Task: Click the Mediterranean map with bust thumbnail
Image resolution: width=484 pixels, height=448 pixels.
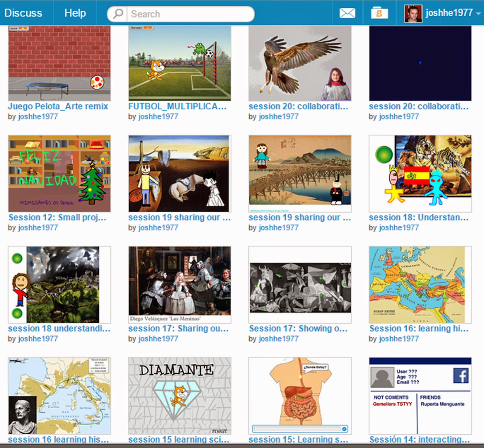Action: point(59,396)
